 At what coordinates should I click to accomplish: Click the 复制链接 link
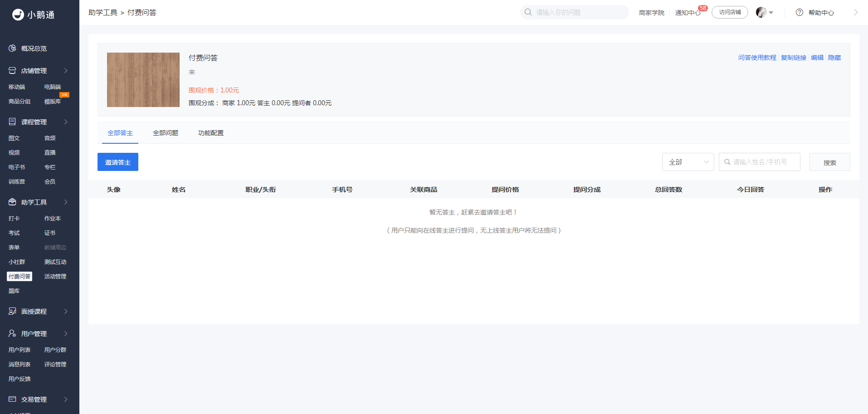pyautogui.click(x=794, y=58)
